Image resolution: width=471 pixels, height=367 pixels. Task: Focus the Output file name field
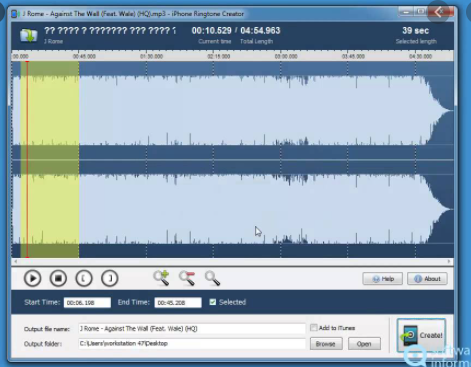(192, 329)
